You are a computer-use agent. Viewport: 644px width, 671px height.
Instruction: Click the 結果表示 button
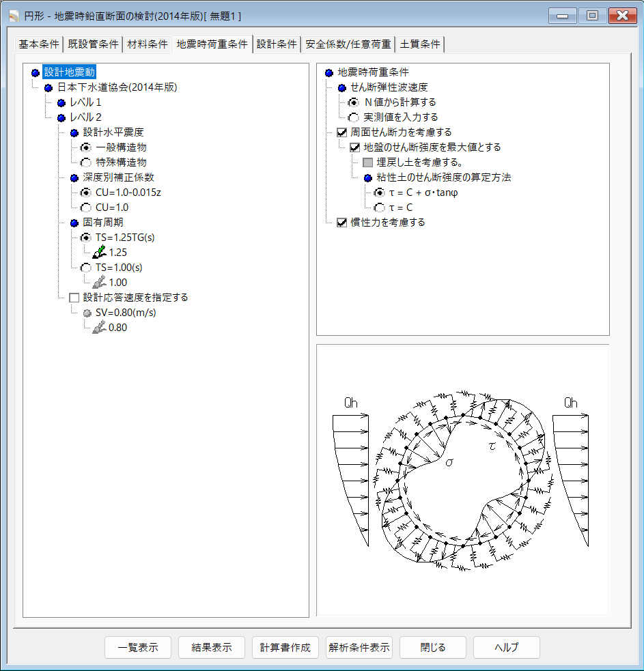pyautogui.click(x=212, y=648)
